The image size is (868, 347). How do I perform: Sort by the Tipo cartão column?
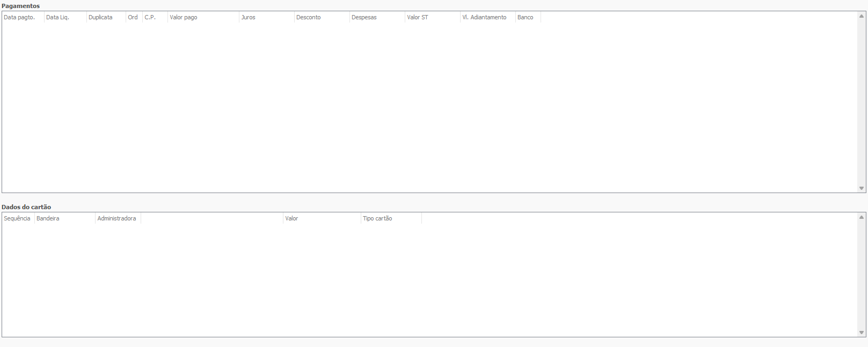click(390, 218)
